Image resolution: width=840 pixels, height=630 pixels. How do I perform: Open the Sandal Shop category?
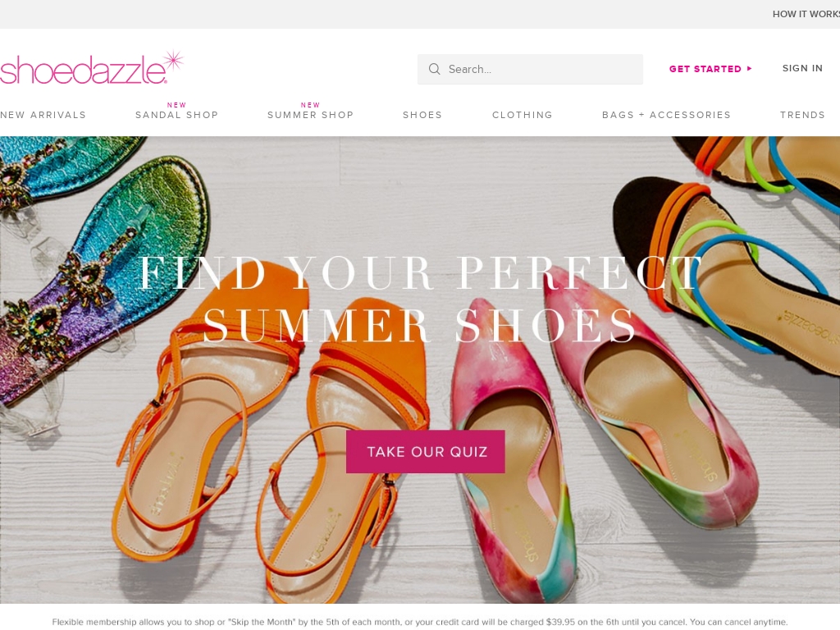coord(177,115)
